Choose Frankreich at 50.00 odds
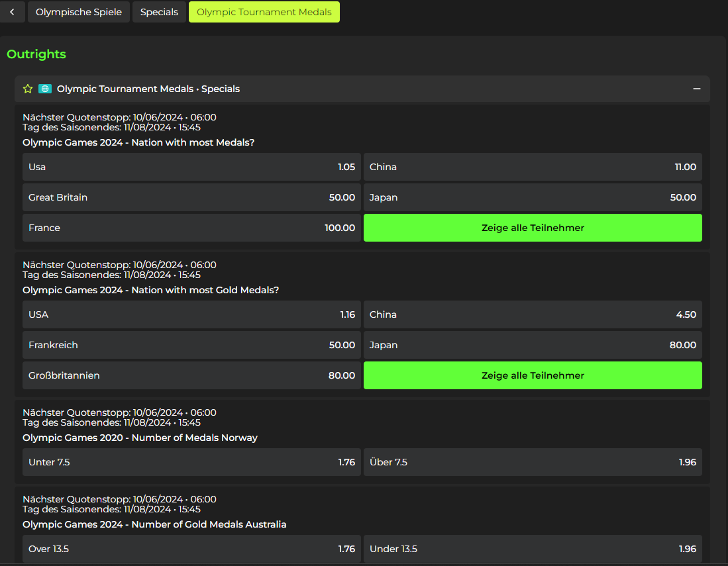 tap(191, 345)
